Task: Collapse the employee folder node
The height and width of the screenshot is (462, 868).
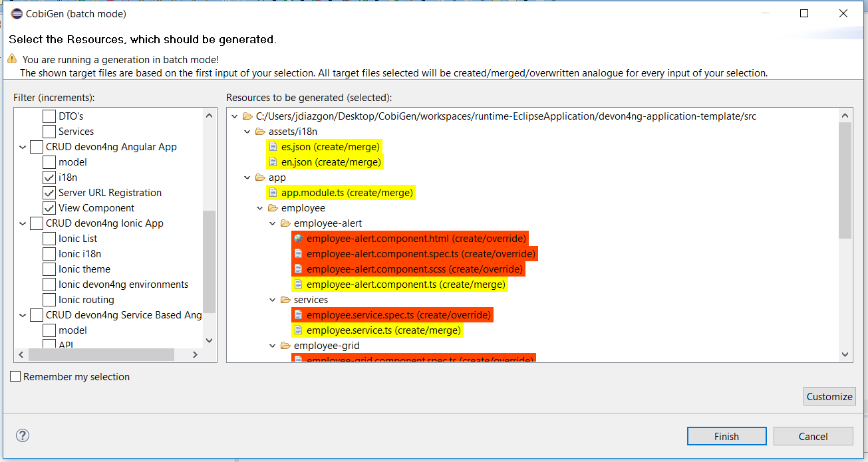Action: pos(259,207)
